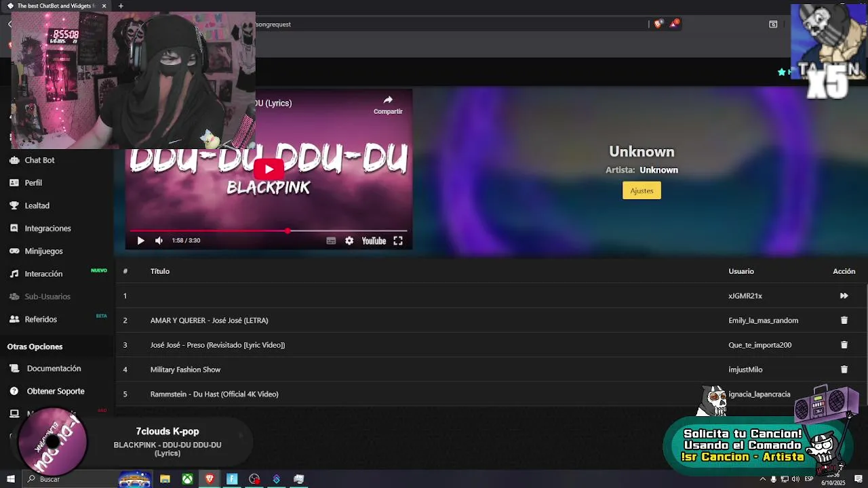Show hidden tray icons chevron
This screenshot has width=868, height=488.
click(x=762, y=479)
